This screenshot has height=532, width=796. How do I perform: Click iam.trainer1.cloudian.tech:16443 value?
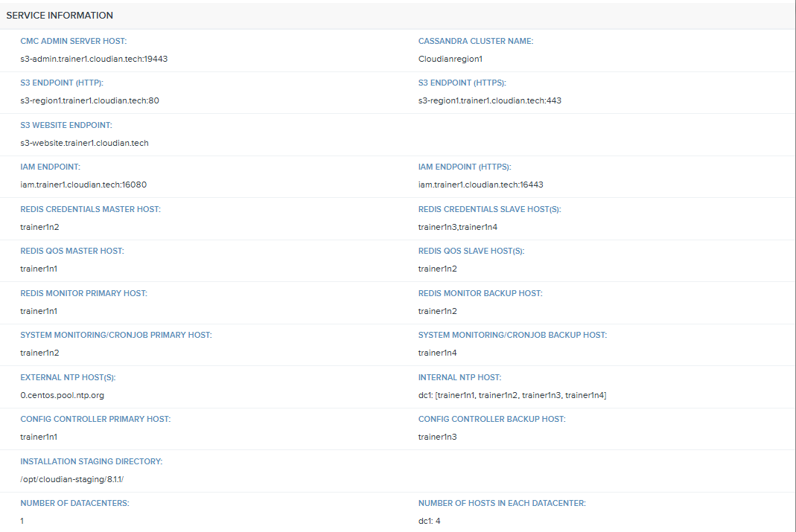[x=481, y=185]
